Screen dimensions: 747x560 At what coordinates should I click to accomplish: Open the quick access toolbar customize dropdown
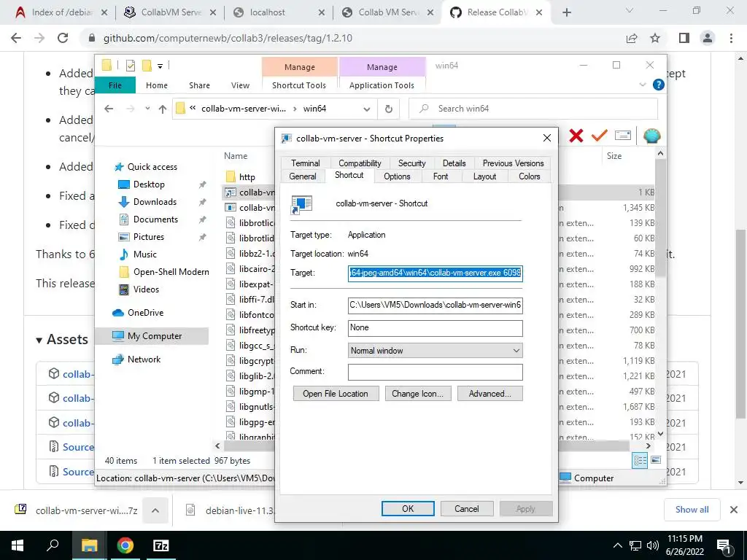[160, 66]
